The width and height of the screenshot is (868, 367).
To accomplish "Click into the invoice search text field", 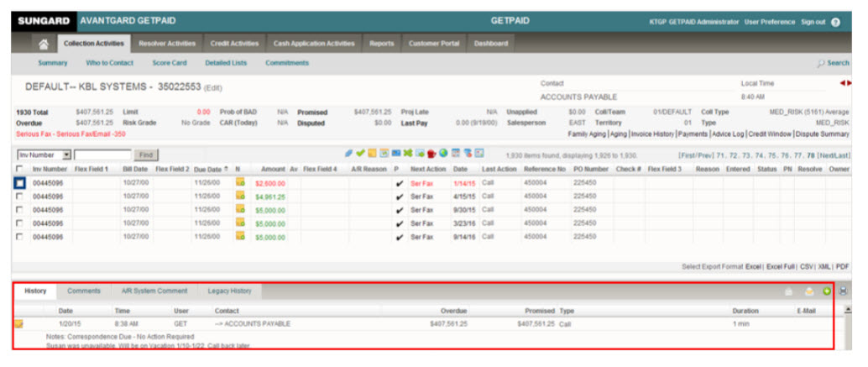I will coord(102,155).
